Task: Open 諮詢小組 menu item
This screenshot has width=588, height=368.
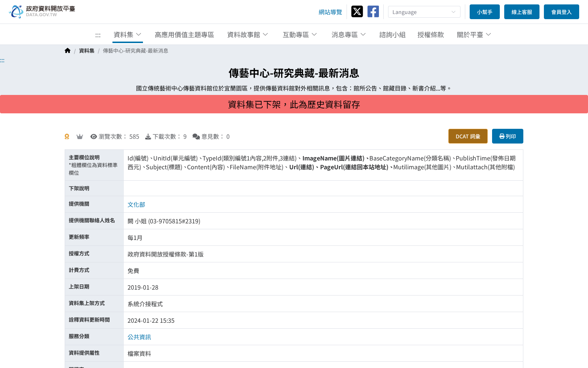Action: [x=392, y=35]
